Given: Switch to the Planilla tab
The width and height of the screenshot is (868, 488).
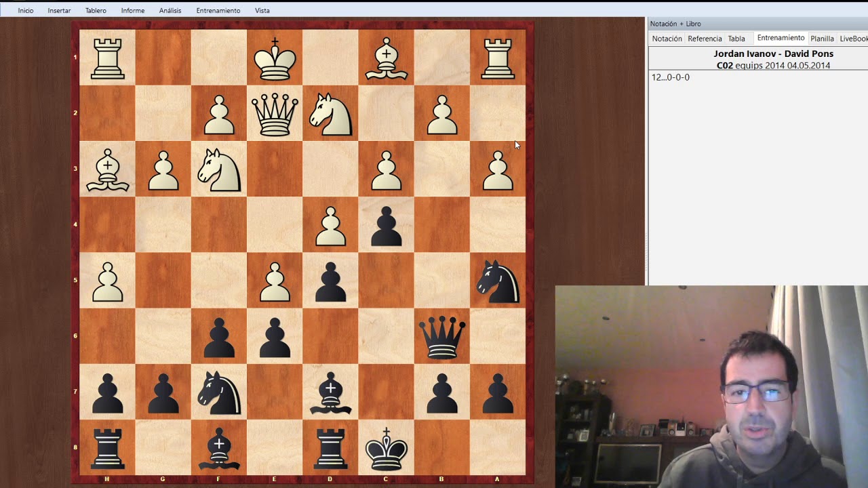Looking at the screenshot, I should point(822,39).
